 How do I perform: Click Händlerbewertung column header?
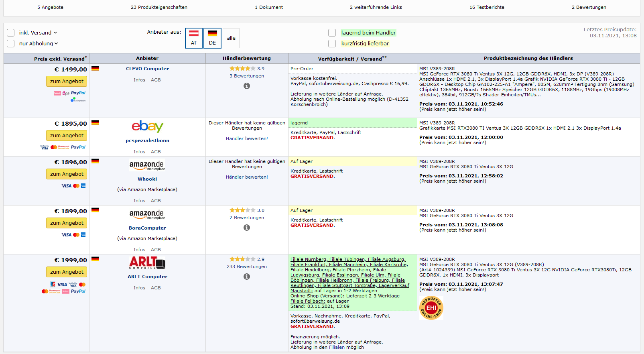click(247, 58)
